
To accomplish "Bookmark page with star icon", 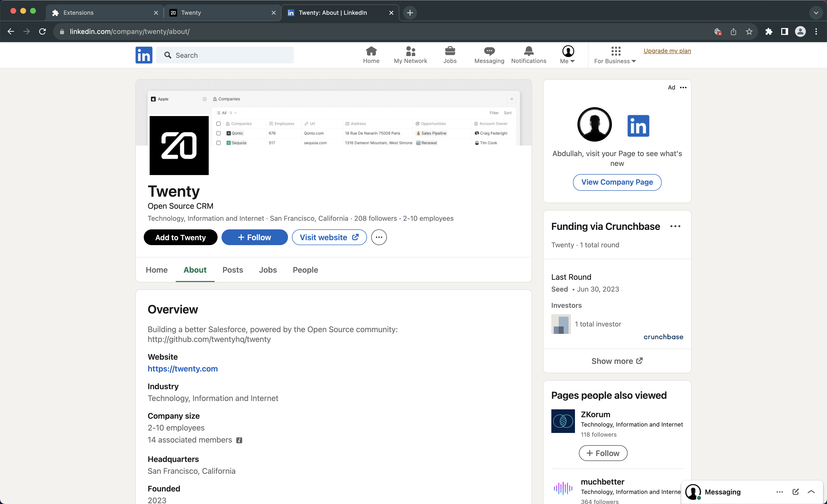I will [x=749, y=31].
